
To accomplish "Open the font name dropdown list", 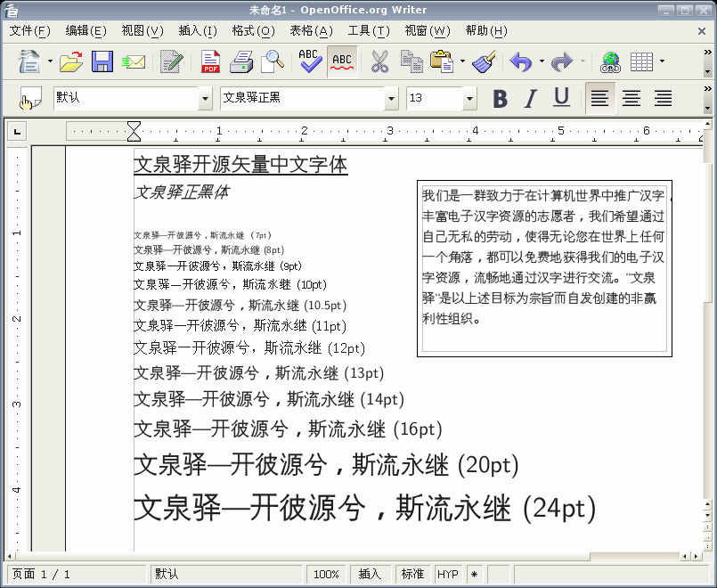I will (x=391, y=98).
